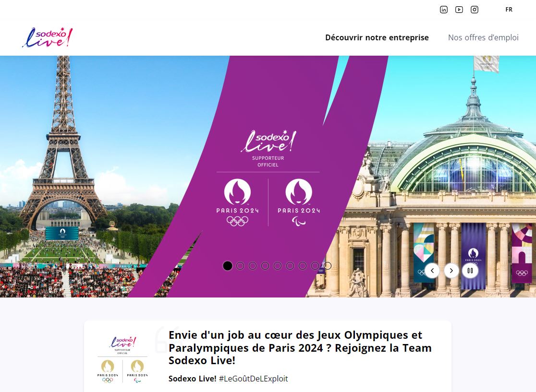Image resolution: width=536 pixels, height=392 pixels.
Task: Click the Sodexo Live Paris 2024 card logo
Action: [122, 359]
